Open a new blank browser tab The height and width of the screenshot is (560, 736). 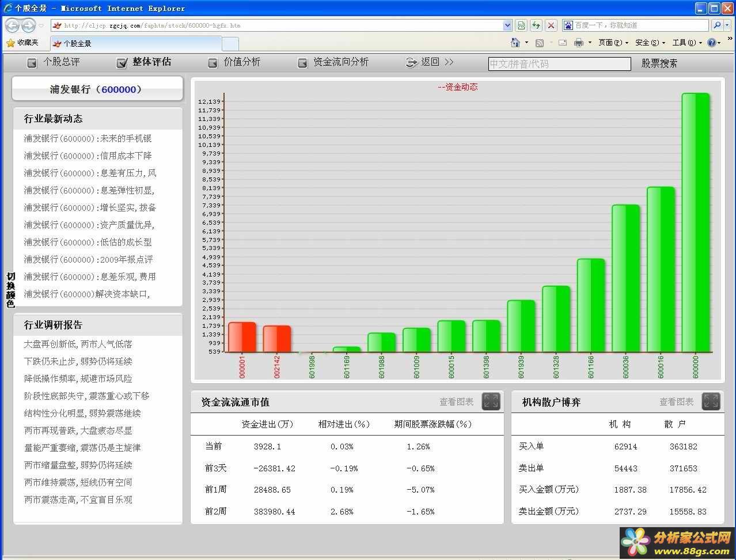click(x=230, y=43)
